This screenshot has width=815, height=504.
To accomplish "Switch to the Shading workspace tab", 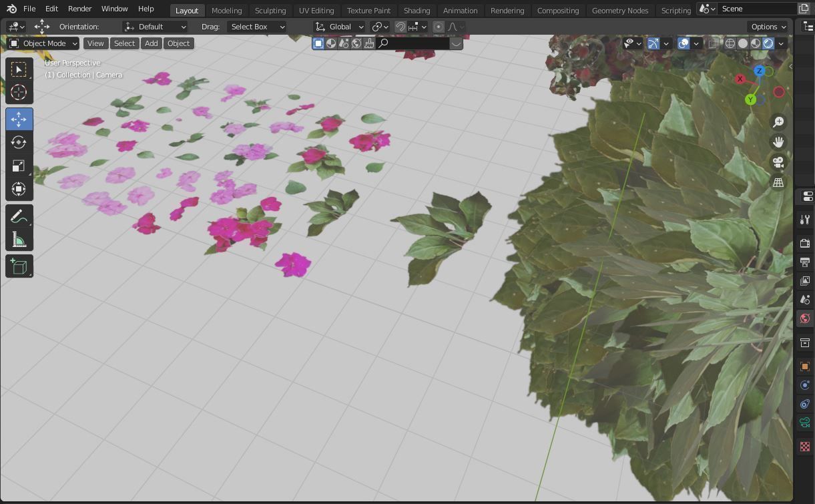I will (x=417, y=10).
